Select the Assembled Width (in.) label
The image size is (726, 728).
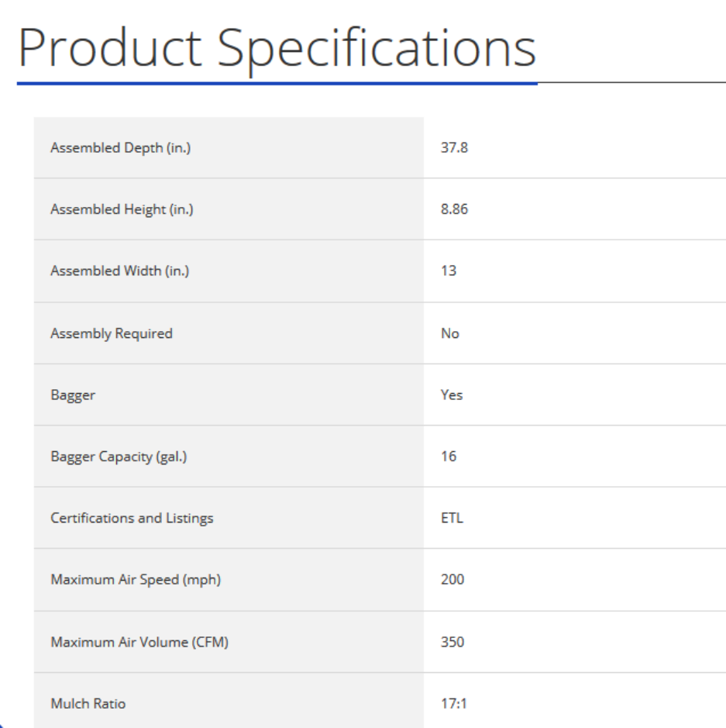pos(120,271)
